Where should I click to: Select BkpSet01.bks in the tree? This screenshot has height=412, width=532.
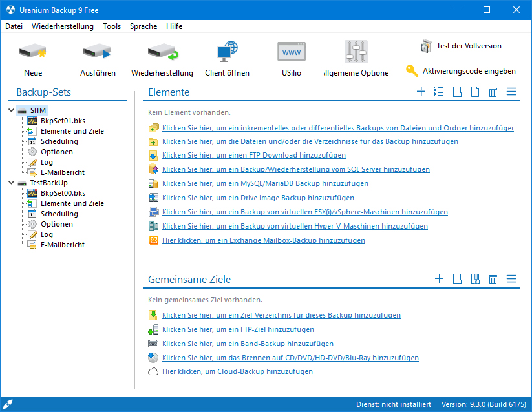(63, 121)
